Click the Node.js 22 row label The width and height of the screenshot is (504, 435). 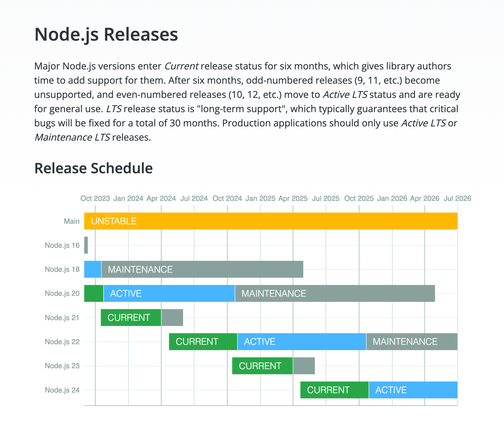(62, 342)
